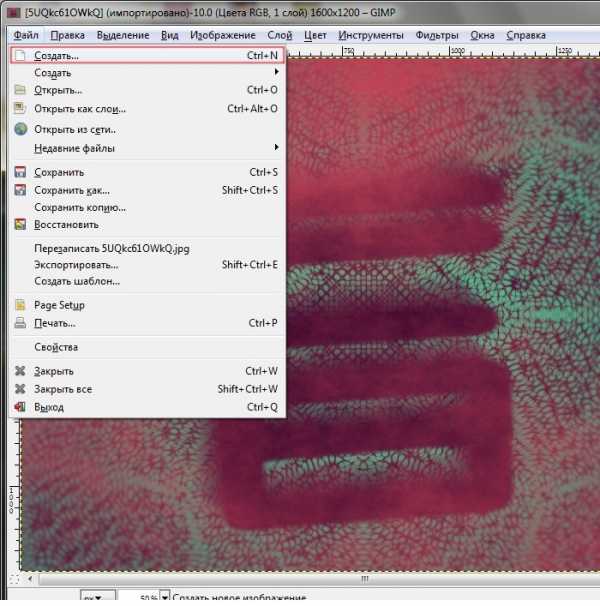Open the Окна menu
Image resolution: width=600 pixels, height=606 pixels.
[482, 35]
